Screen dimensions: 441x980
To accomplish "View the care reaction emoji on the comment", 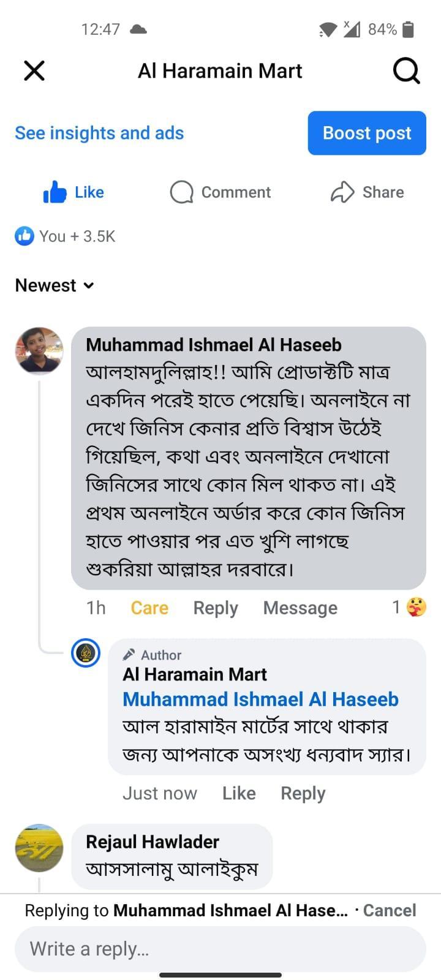I will tap(417, 607).
